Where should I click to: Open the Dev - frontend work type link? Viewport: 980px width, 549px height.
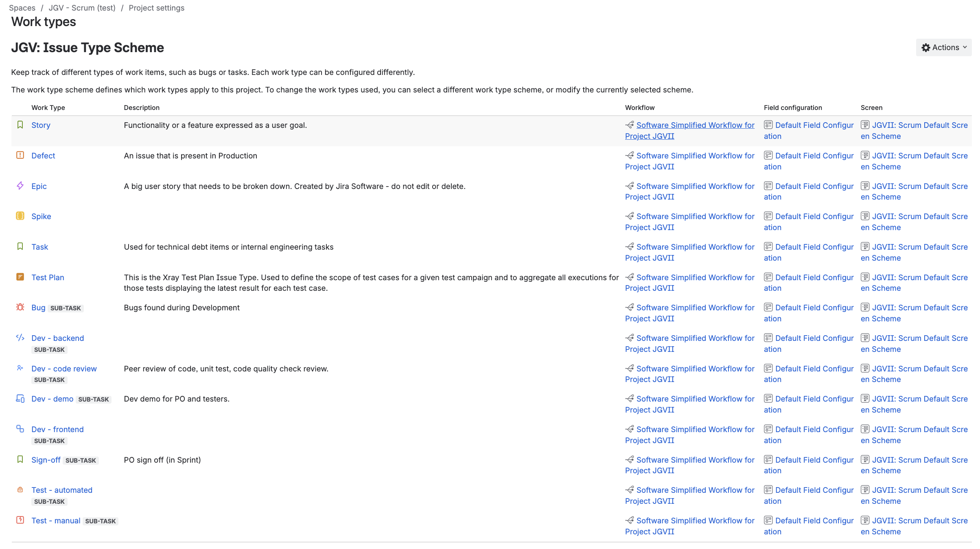coord(58,429)
